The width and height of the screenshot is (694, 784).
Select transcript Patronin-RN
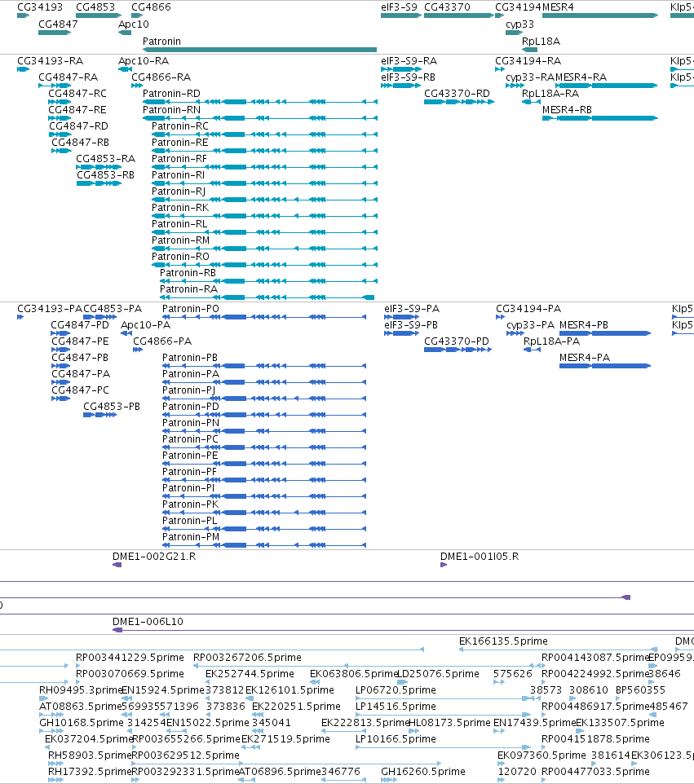(x=260, y=118)
